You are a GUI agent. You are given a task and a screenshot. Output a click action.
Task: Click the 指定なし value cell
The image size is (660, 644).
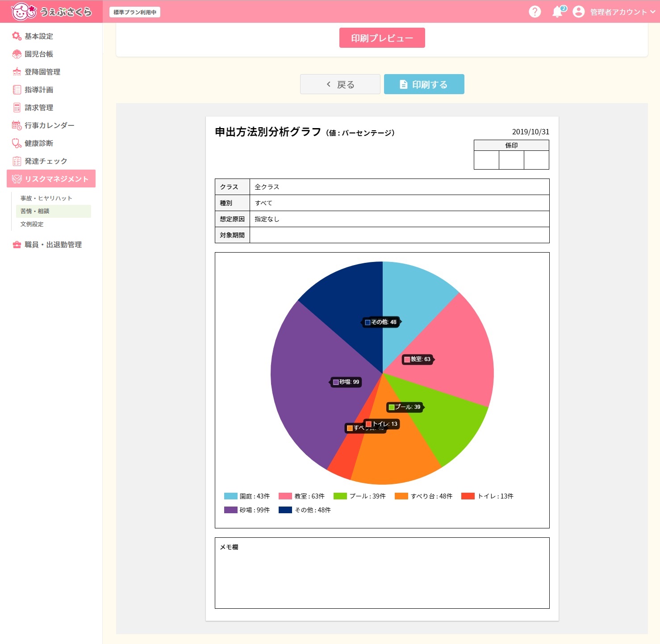tap(400, 219)
